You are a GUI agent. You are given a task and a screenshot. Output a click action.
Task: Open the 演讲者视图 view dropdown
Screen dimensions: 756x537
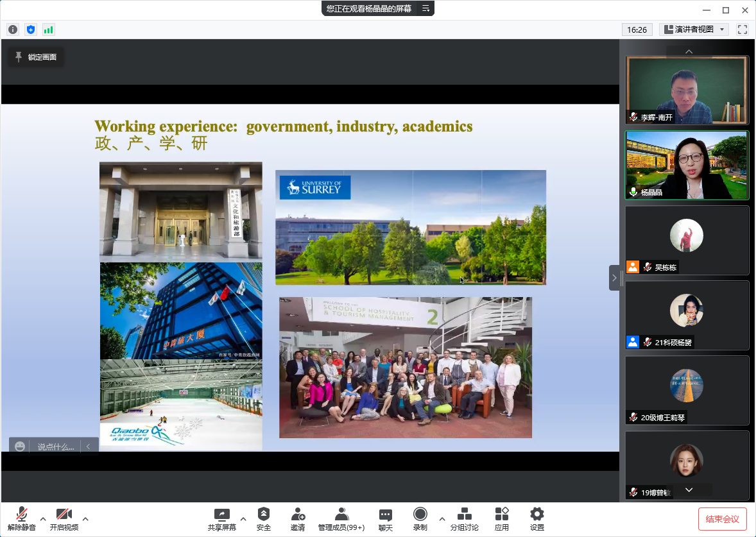pos(695,30)
